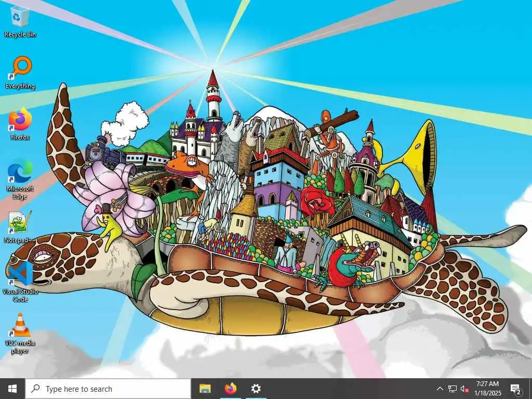Show hidden system tray icons
Image resolution: width=532 pixels, height=399 pixels.
(440, 389)
